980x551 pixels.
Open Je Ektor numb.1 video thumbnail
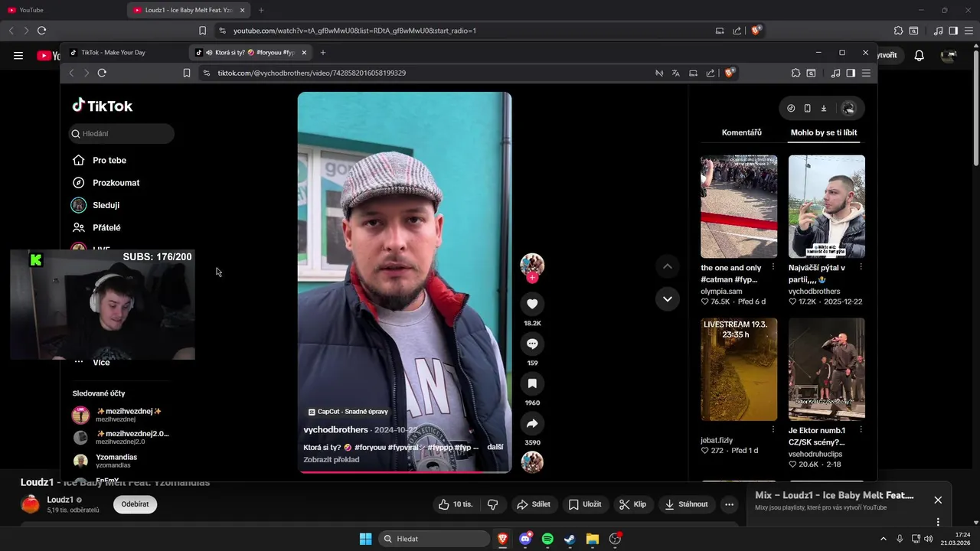827,369
